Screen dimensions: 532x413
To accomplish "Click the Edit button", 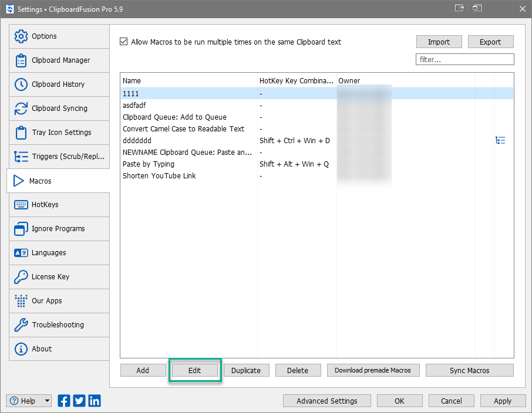I will 195,370.
